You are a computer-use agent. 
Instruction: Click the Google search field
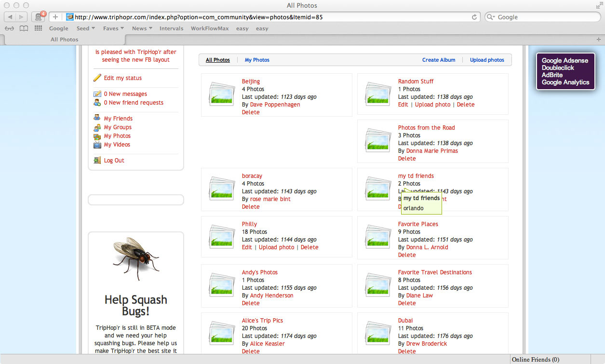click(545, 17)
